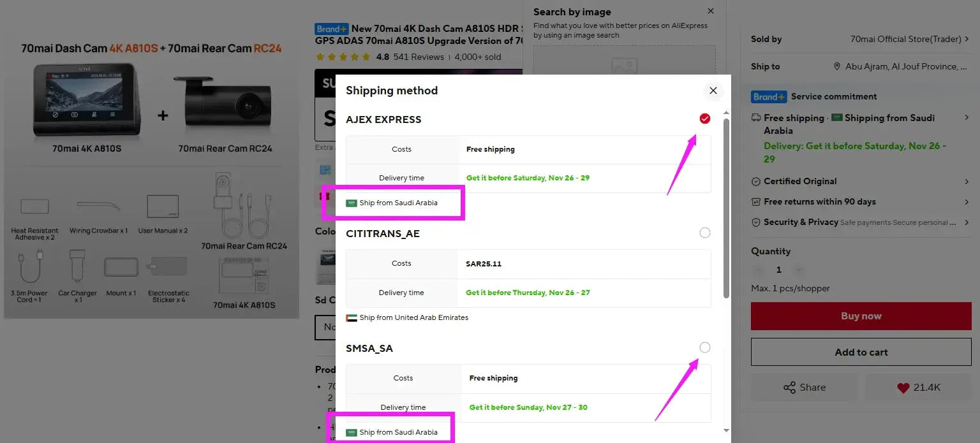Click the Security & Privacy shield icon
Screen dimensions: 980x443
(x=756, y=222)
